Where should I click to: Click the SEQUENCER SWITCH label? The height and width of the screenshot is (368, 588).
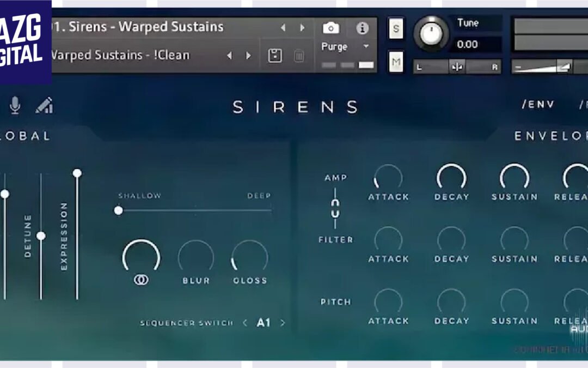[186, 323]
